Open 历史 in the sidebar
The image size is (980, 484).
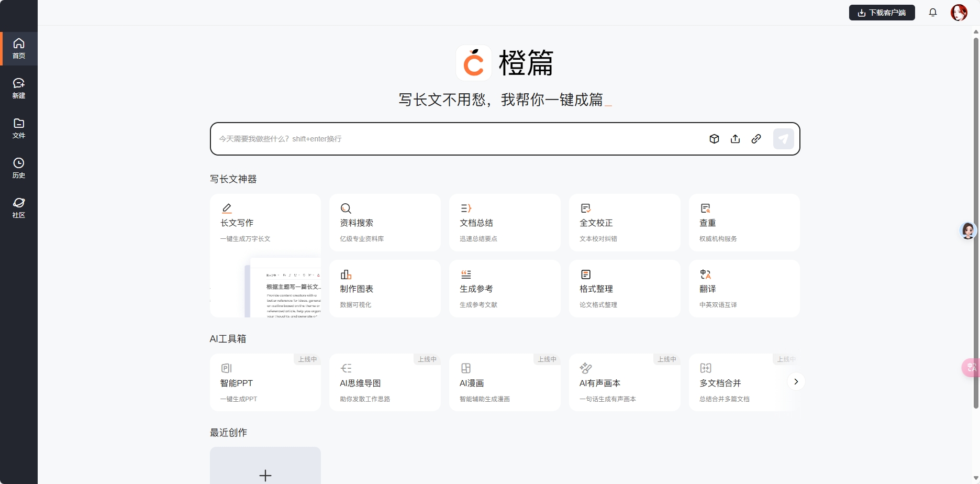pyautogui.click(x=19, y=168)
